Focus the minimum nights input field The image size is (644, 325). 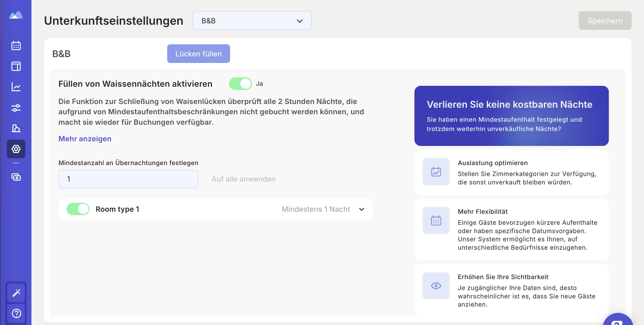click(x=129, y=179)
